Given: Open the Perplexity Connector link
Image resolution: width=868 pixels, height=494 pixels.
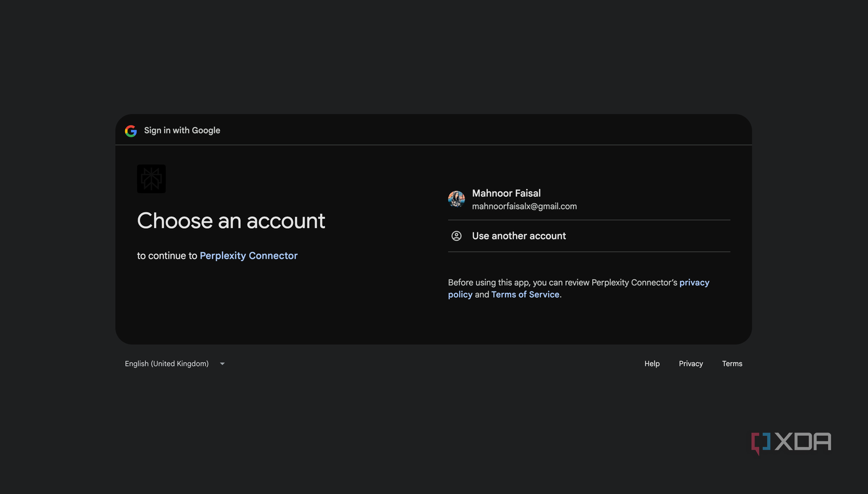Looking at the screenshot, I should tap(248, 256).
